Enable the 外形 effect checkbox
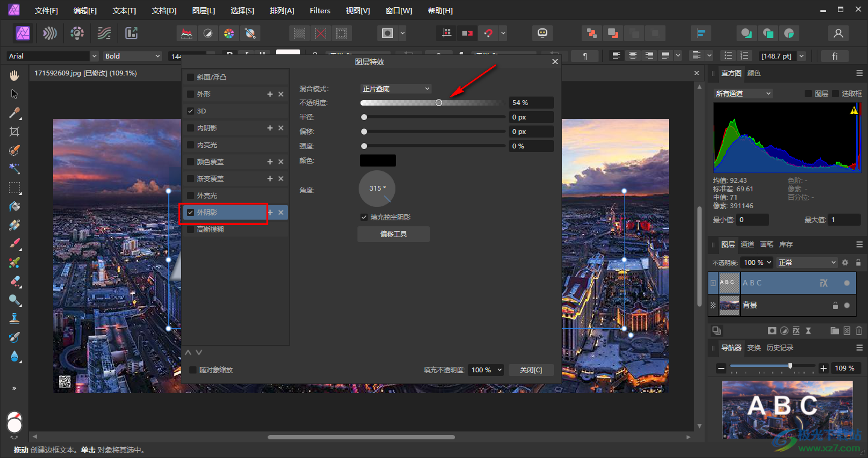 (190, 94)
